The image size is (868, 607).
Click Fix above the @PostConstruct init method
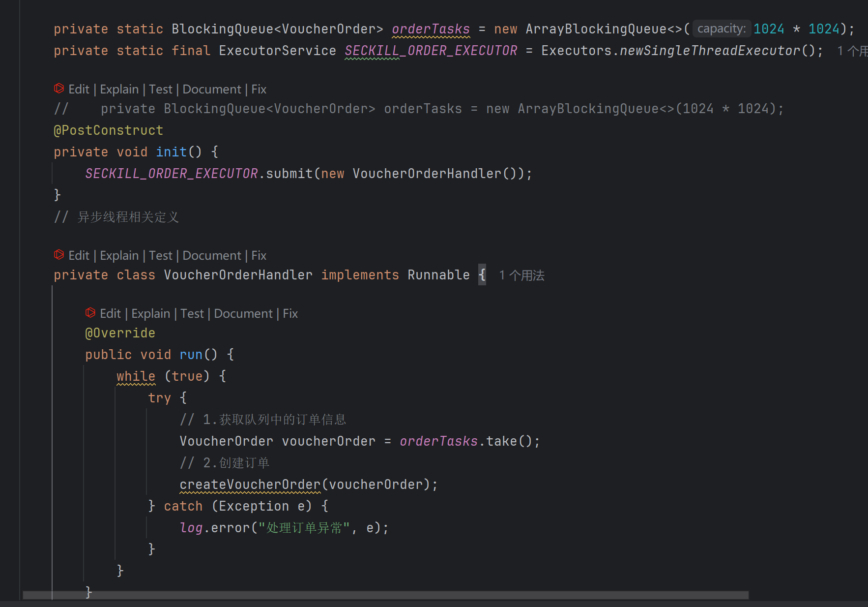(259, 89)
